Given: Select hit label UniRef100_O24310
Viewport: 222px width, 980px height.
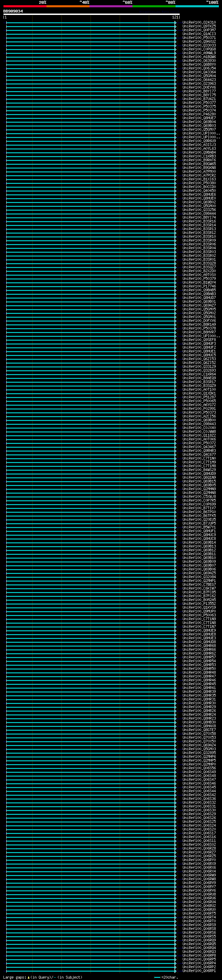Looking at the screenshot, I should [x=199, y=23].
